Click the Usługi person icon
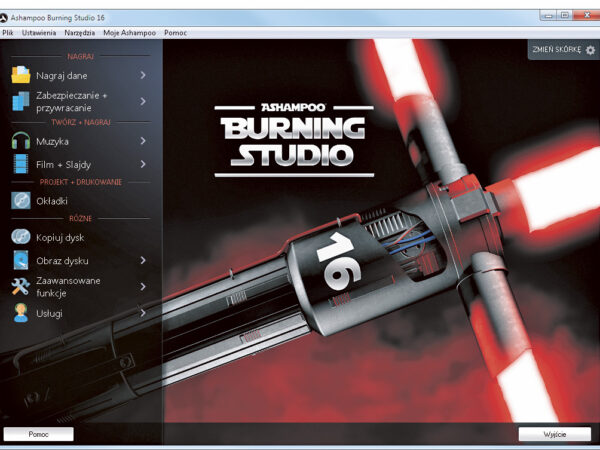The height and width of the screenshot is (450, 600). tap(21, 314)
